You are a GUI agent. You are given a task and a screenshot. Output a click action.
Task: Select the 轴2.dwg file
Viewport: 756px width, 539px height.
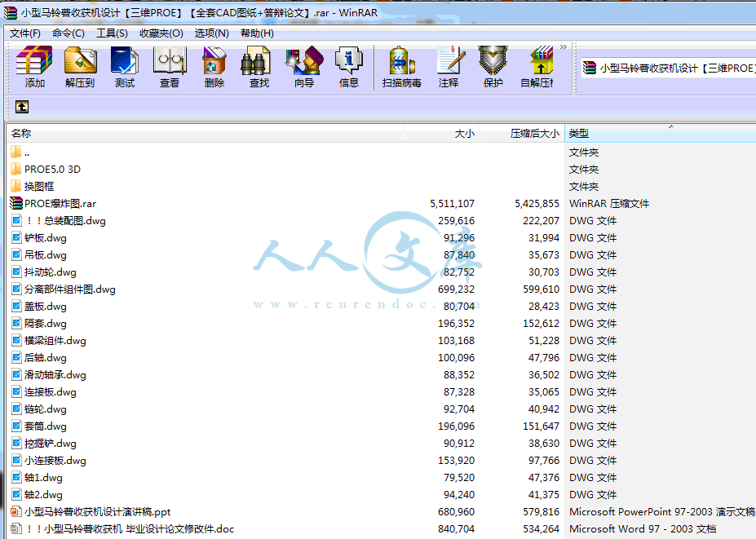(37, 495)
